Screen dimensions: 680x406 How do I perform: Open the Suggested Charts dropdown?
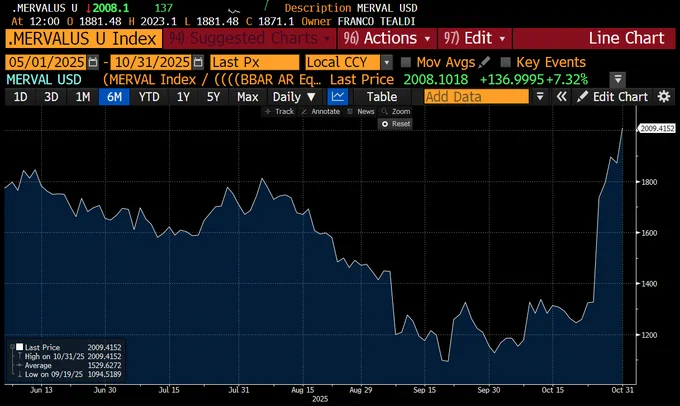click(x=249, y=38)
